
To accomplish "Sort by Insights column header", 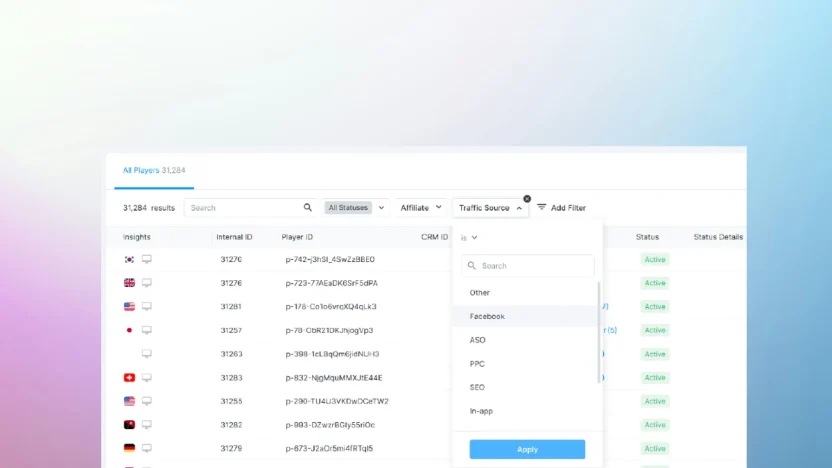I will tap(136, 237).
